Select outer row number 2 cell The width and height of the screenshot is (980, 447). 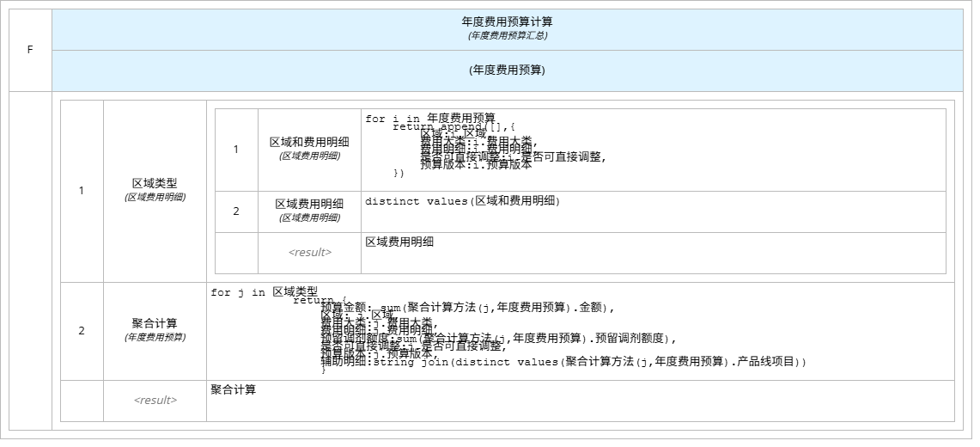coord(82,331)
